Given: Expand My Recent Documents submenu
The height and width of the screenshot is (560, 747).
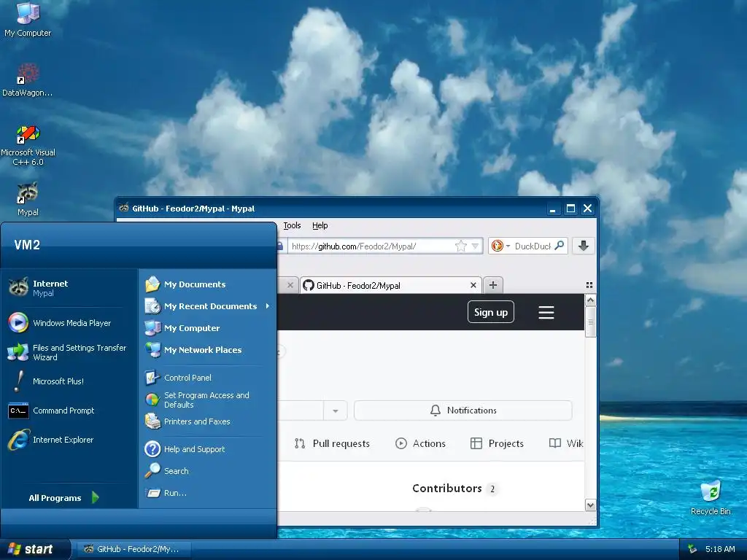Looking at the screenshot, I should [x=208, y=306].
